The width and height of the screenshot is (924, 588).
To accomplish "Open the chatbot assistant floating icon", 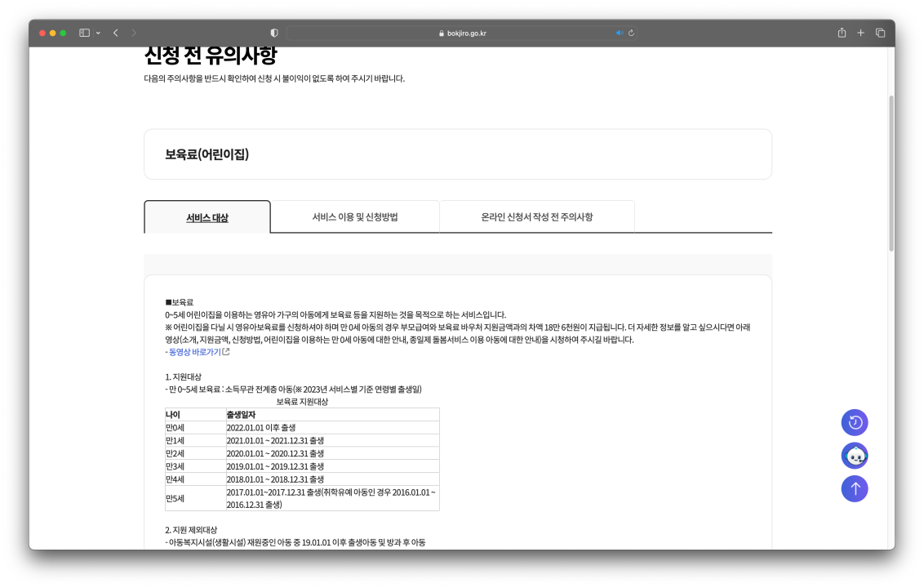I will 855,456.
